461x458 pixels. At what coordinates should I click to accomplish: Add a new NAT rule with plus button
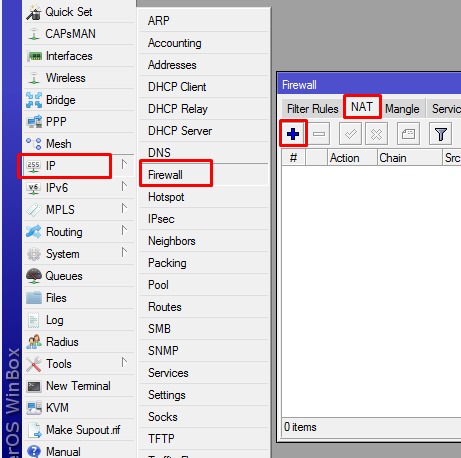pos(293,134)
